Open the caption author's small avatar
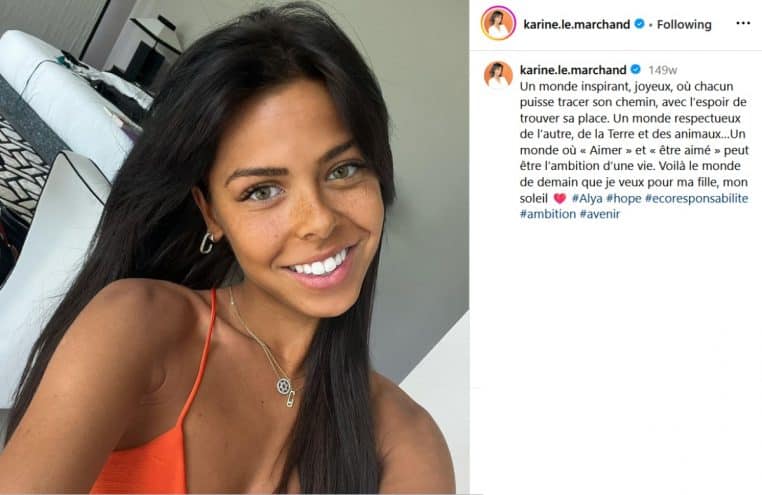This screenshot has height=495, width=762. click(x=498, y=75)
